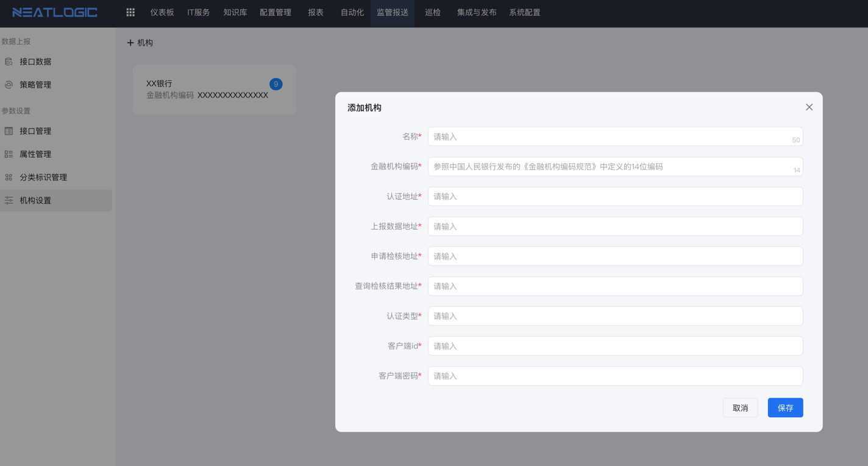Open the IT服务 menu

point(198,12)
